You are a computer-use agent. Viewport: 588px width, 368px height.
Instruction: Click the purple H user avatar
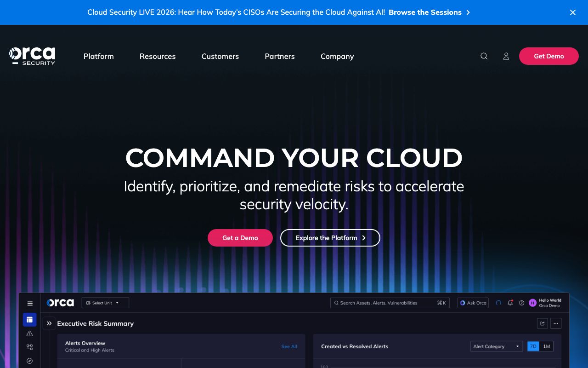pos(532,303)
